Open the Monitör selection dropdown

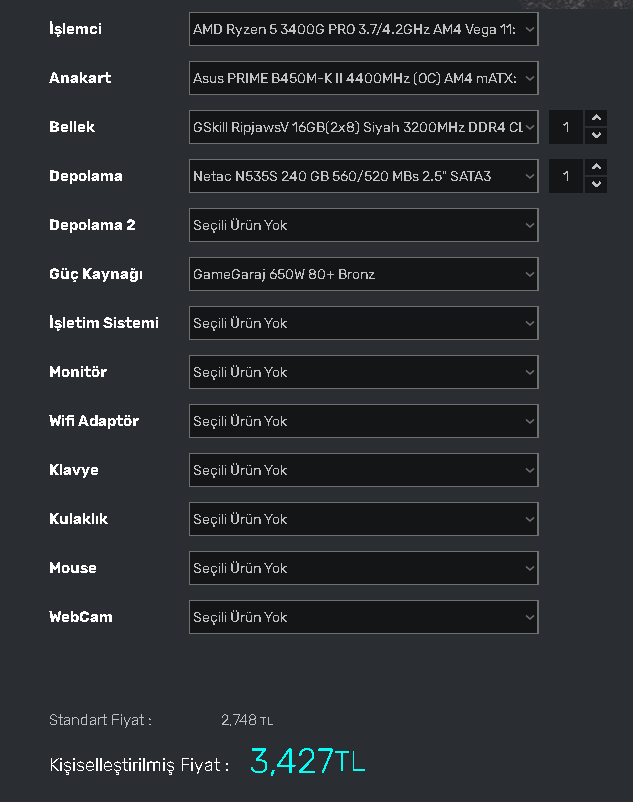363,372
